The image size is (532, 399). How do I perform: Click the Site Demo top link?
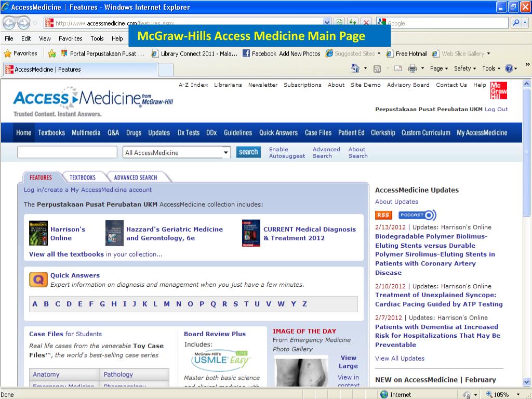[365, 85]
